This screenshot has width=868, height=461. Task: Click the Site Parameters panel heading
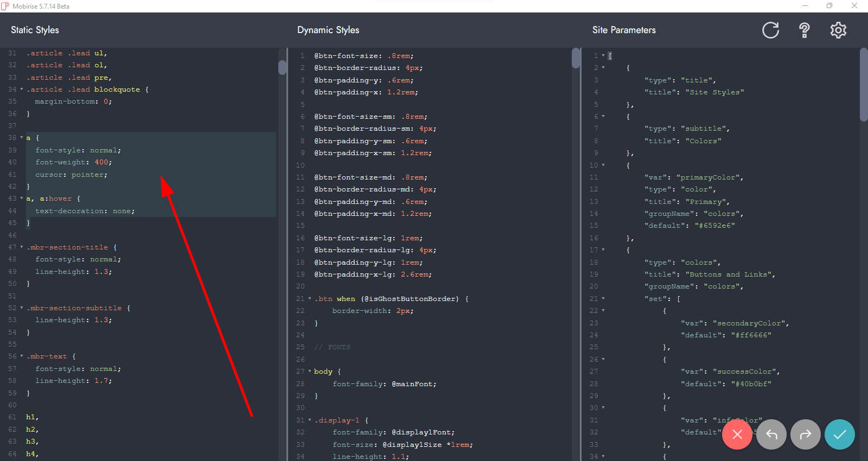(x=624, y=30)
